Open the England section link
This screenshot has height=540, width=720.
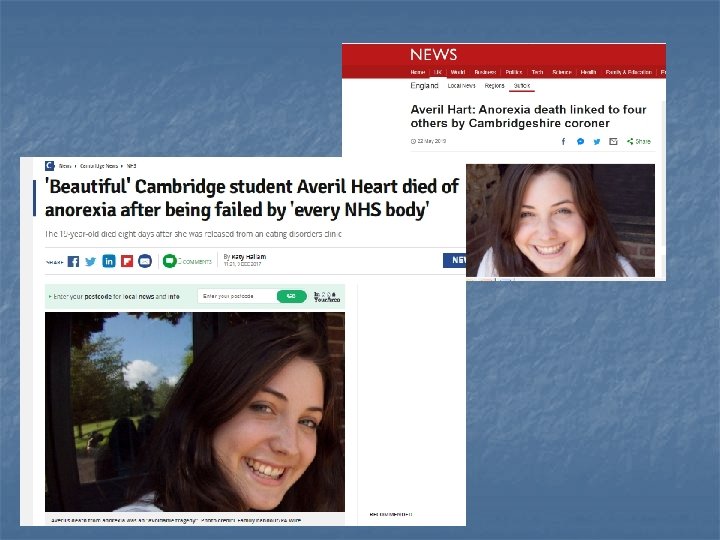tap(424, 85)
